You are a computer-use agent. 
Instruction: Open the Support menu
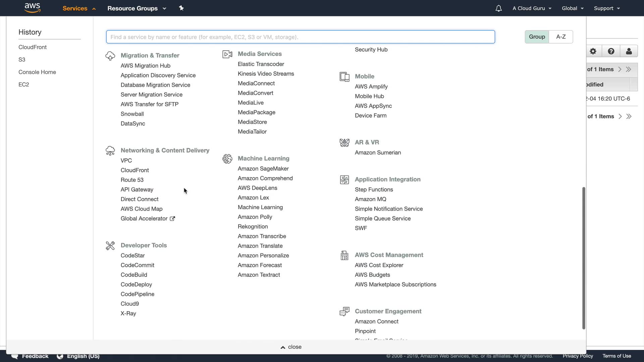[x=606, y=8]
